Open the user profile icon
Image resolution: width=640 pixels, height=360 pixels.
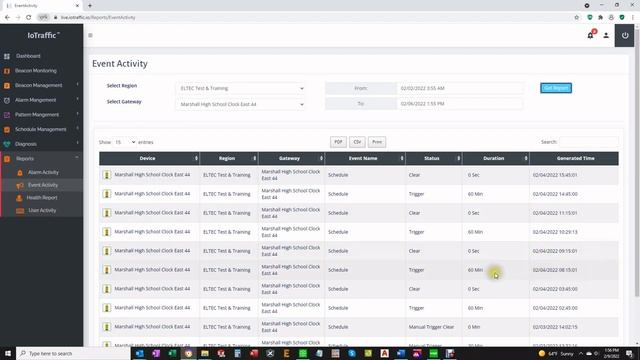click(606, 36)
